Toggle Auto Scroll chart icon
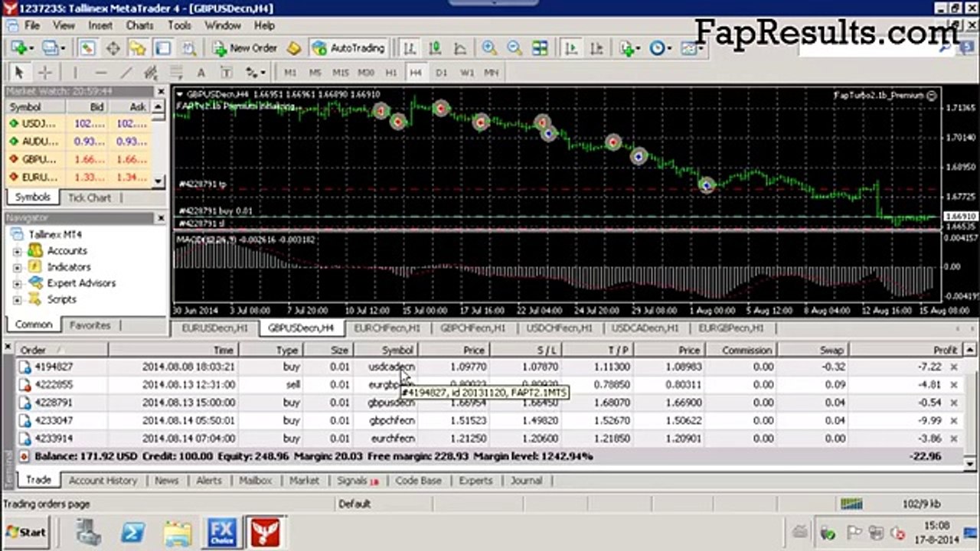Screen dimensions: 980x551 click(x=571, y=48)
